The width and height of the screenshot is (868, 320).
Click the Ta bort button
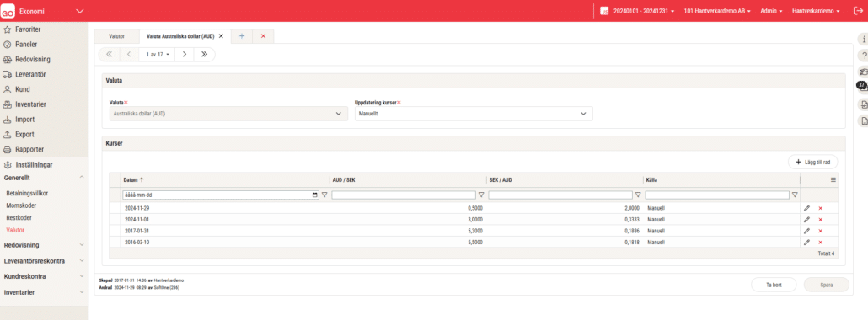click(774, 285)
